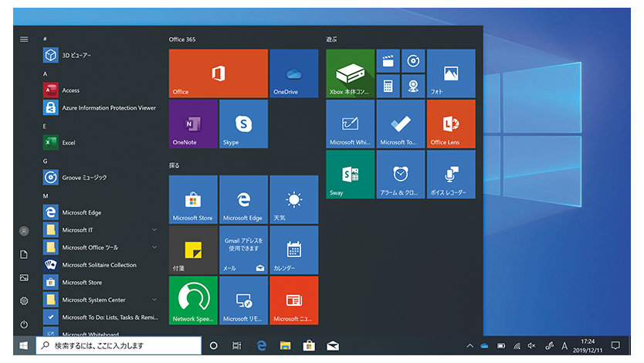
Task: Click the taskbar search box
Action: (119, 346)
